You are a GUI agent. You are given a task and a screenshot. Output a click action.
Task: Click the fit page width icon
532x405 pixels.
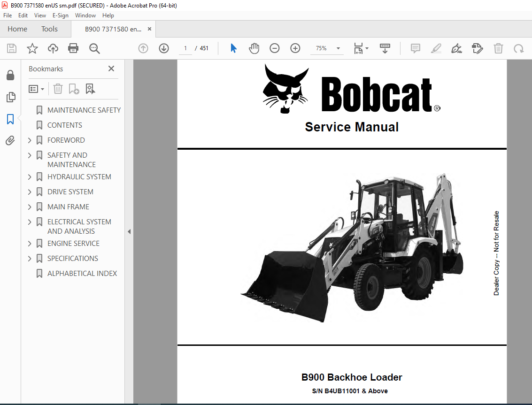coord(358,48)
